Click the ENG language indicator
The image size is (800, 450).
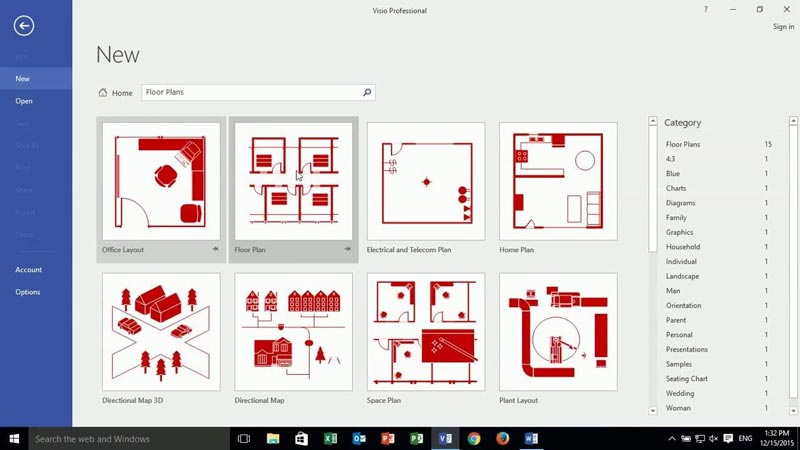745,439
